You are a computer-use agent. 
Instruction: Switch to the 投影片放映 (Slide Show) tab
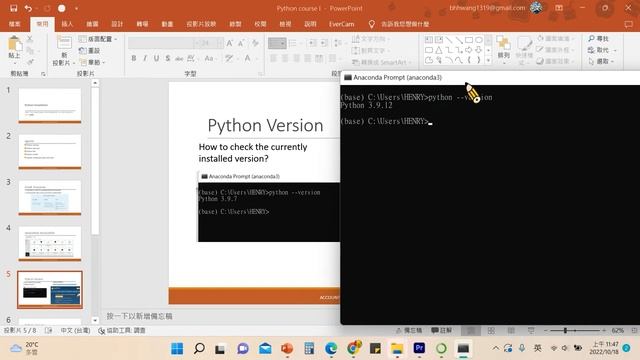pyautogui.click(x=201, y=24)
